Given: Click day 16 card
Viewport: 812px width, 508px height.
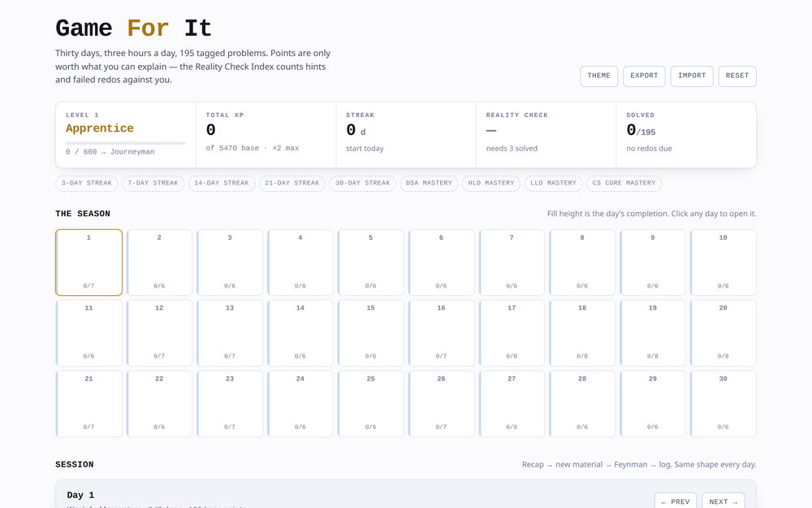Looking at the screenshot, I should click(441, 332).
